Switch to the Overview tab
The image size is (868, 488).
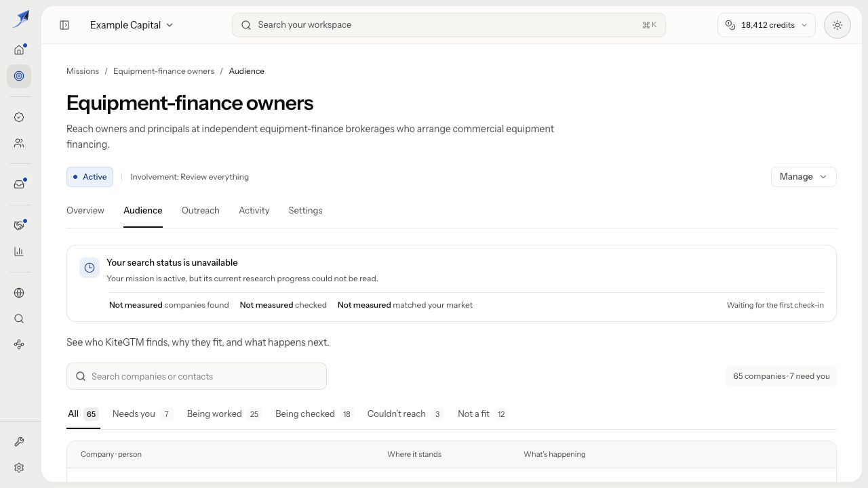(85, 211)
